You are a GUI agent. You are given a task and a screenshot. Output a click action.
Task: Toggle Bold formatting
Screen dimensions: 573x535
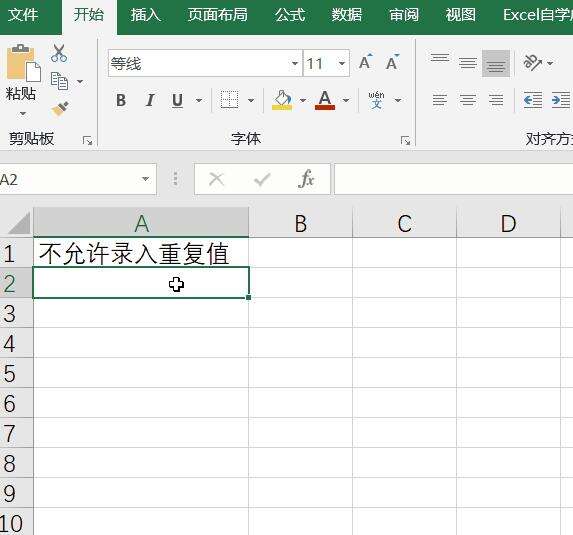tap(121, 100)
